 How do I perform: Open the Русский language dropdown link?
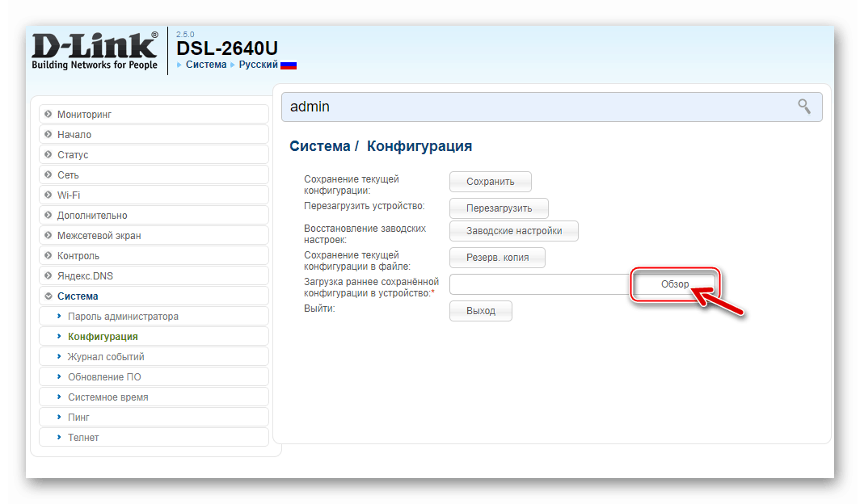259,65
